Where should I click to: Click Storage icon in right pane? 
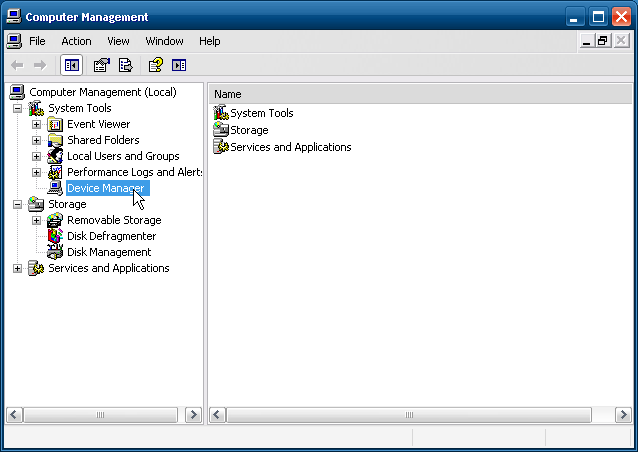(221, 130)
